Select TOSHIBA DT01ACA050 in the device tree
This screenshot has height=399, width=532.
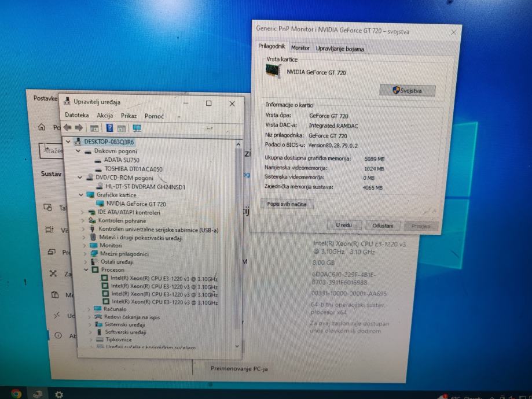click(133, 169)
